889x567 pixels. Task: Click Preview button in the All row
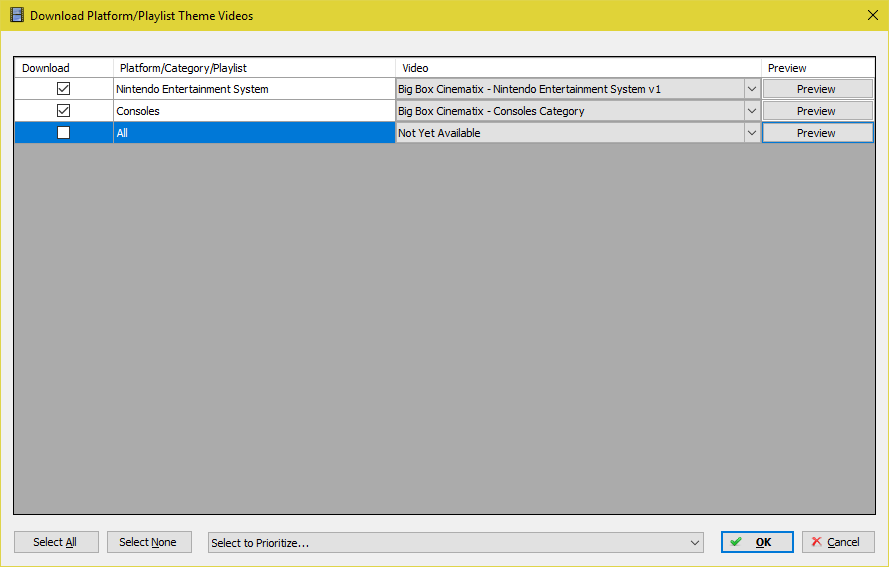[817, 133]
